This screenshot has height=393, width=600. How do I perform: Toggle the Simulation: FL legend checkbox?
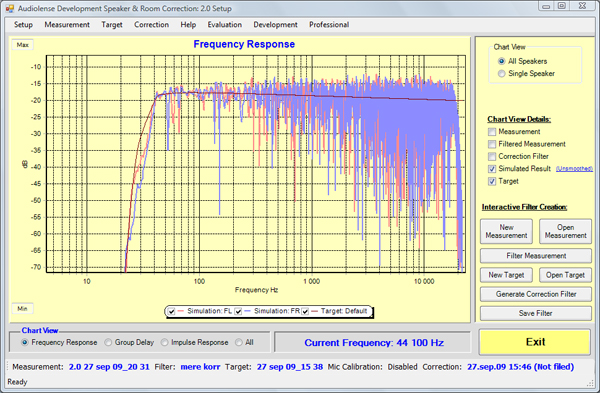[171, 311]
